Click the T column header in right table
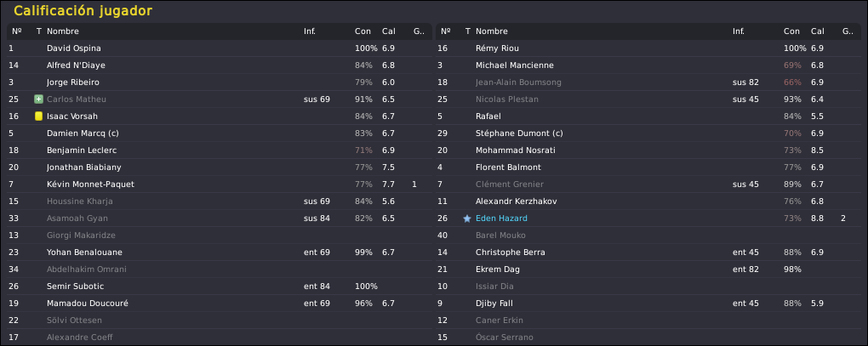The height and width of the screenshot is (346, 868). 468,31
